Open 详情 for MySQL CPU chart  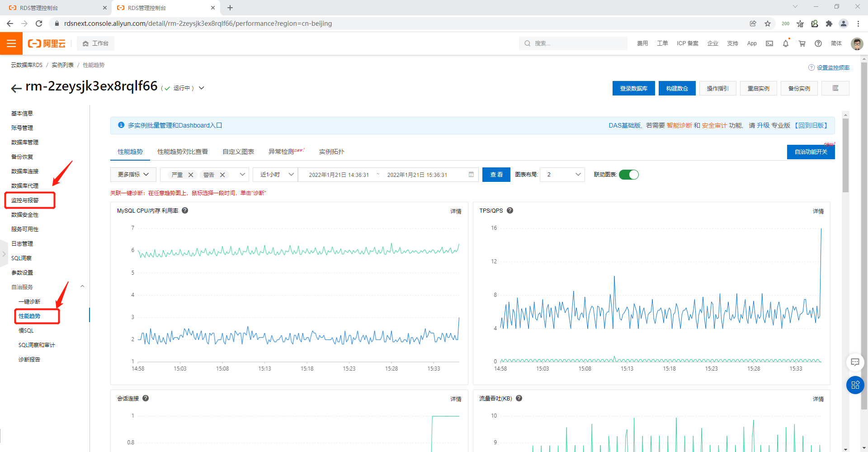coord(456,211)
